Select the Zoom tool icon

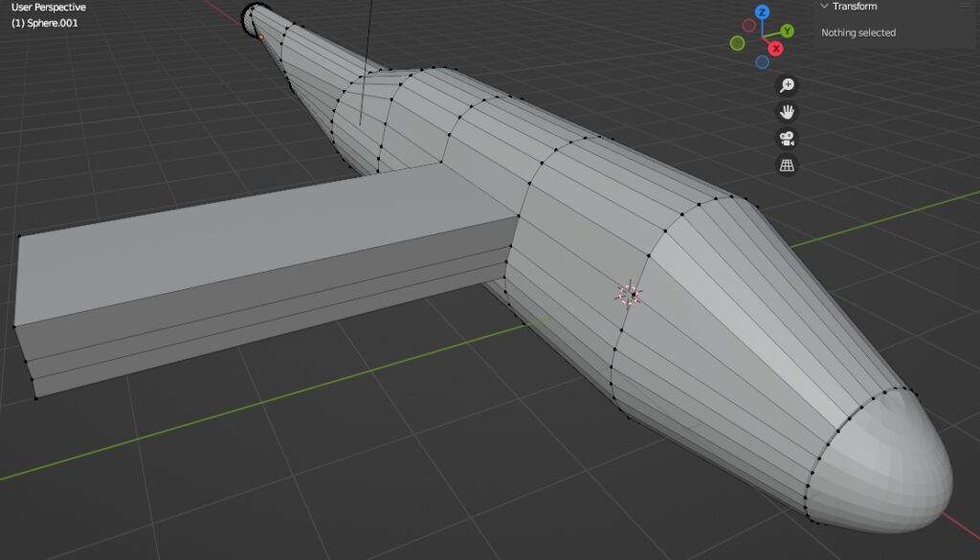pyautogui.click(x=788, y=84)
